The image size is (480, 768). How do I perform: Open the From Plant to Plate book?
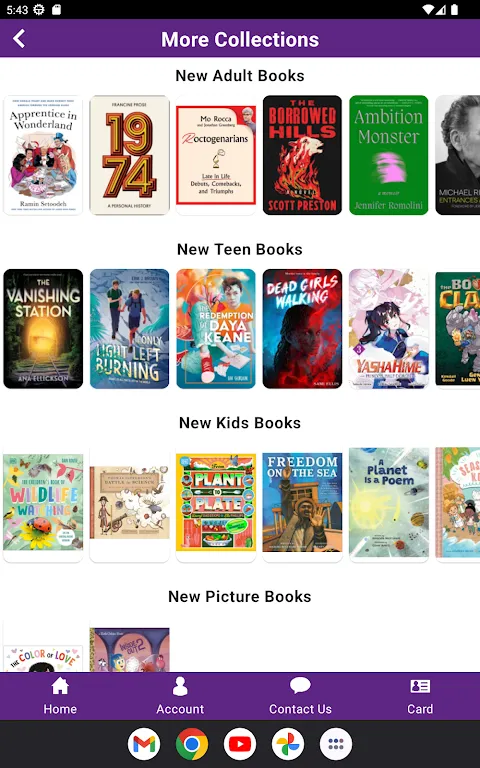216,503
